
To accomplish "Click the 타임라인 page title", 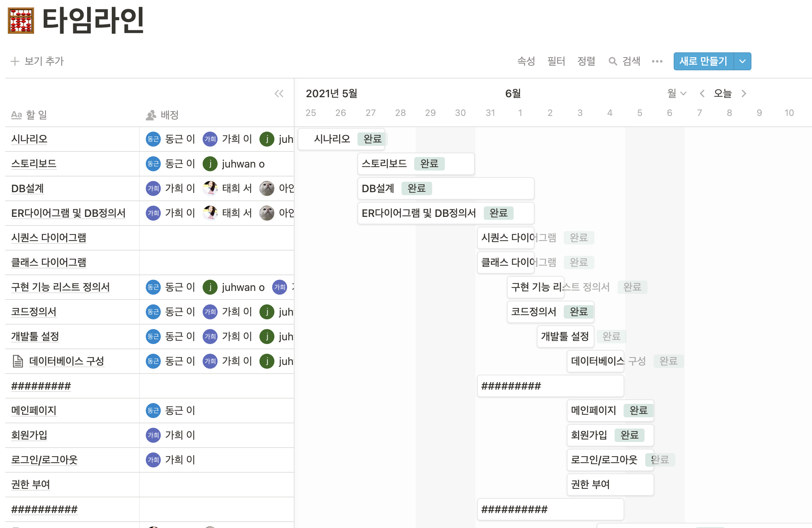I will [93, 21].
